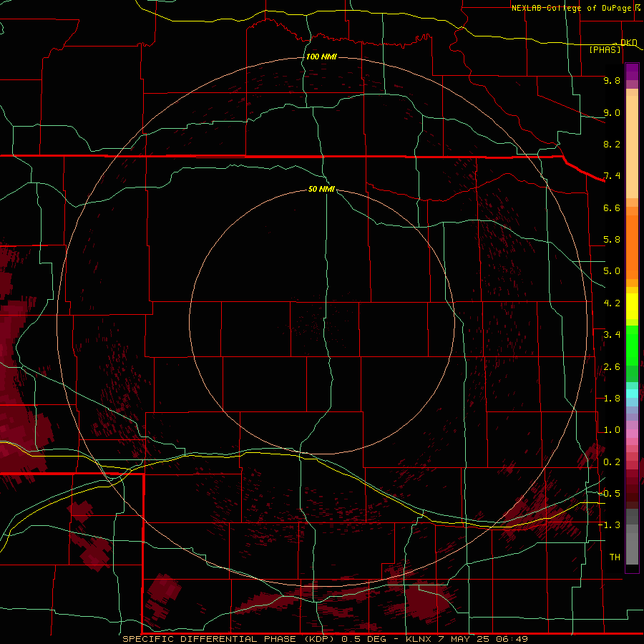Click the 9.0 scale value
This screenshot has height=644, width=644.
[612, 112]
